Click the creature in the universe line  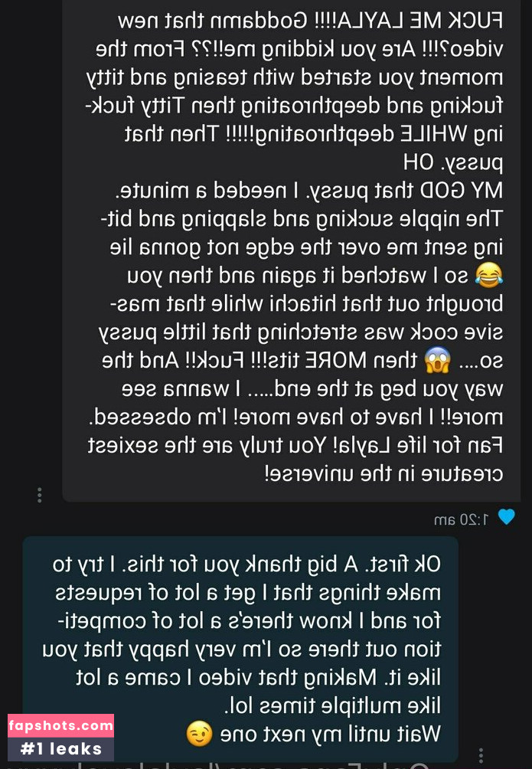383,474
